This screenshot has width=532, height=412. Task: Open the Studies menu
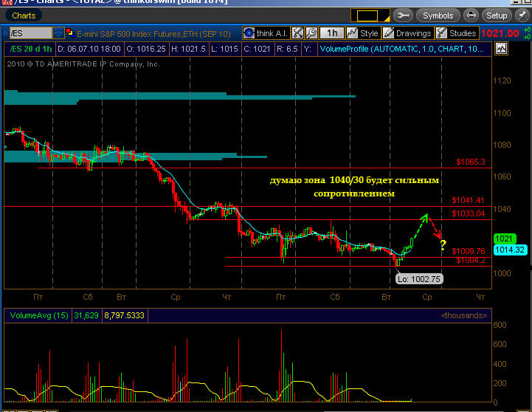point(457,32)
